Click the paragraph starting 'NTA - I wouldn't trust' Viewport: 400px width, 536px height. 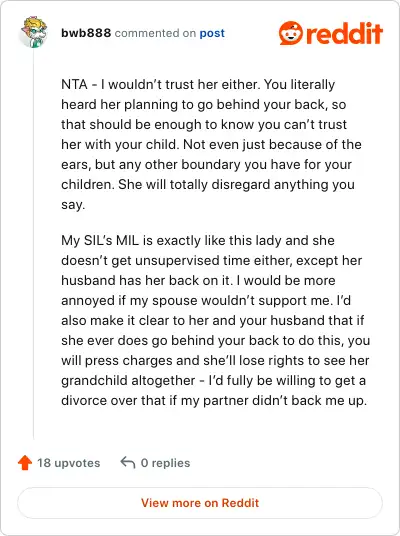(x=211, y=144)
